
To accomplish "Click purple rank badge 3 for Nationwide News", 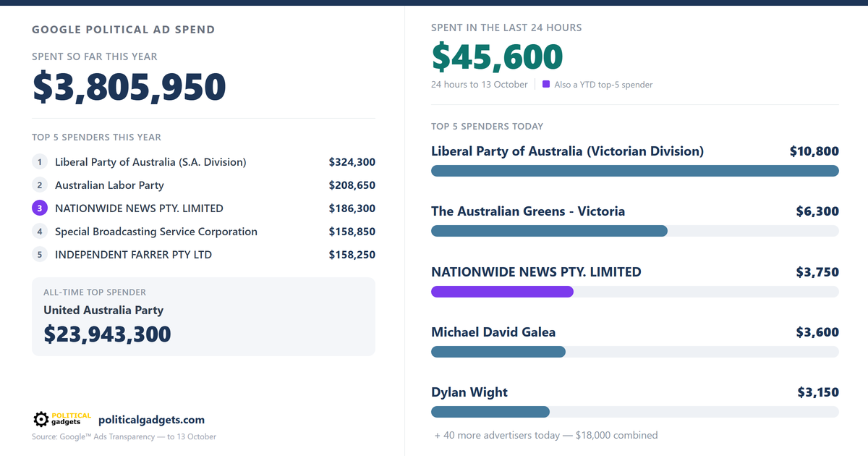I will (40, 208).
